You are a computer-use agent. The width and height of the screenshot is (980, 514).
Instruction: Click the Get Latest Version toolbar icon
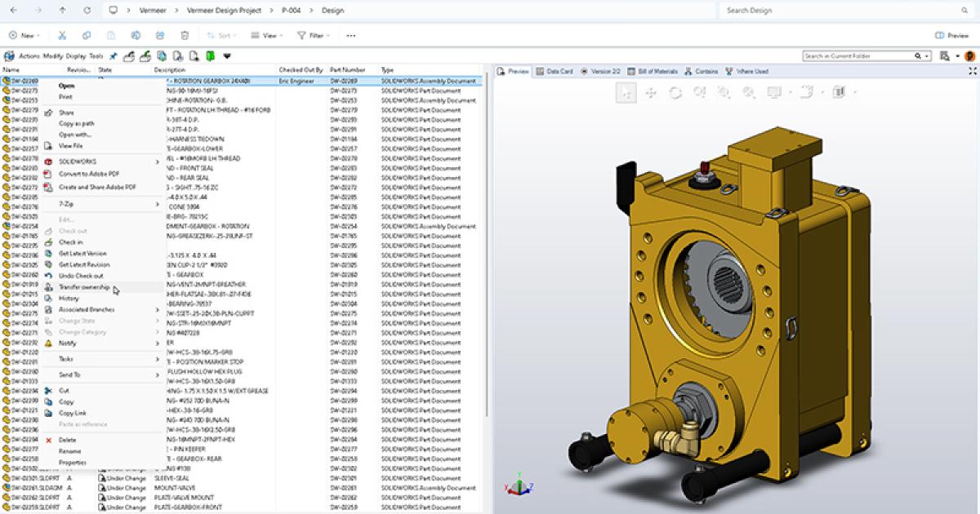point(163,57)
